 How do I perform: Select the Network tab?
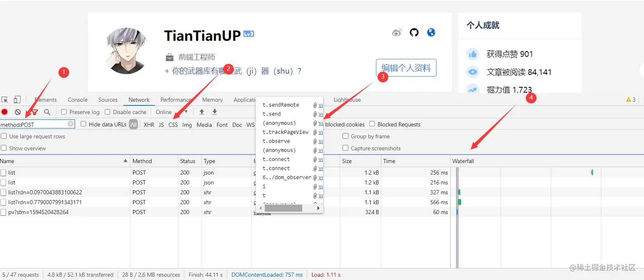coord(139,100)
